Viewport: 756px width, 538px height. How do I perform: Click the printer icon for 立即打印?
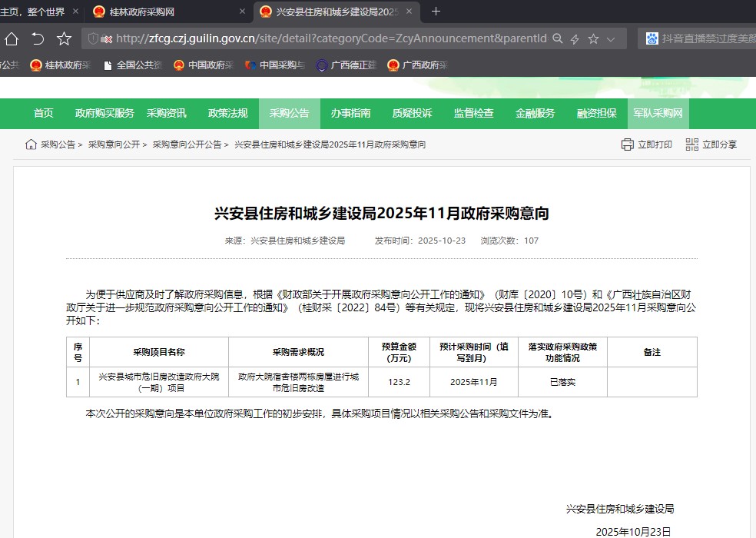[627, 144]
